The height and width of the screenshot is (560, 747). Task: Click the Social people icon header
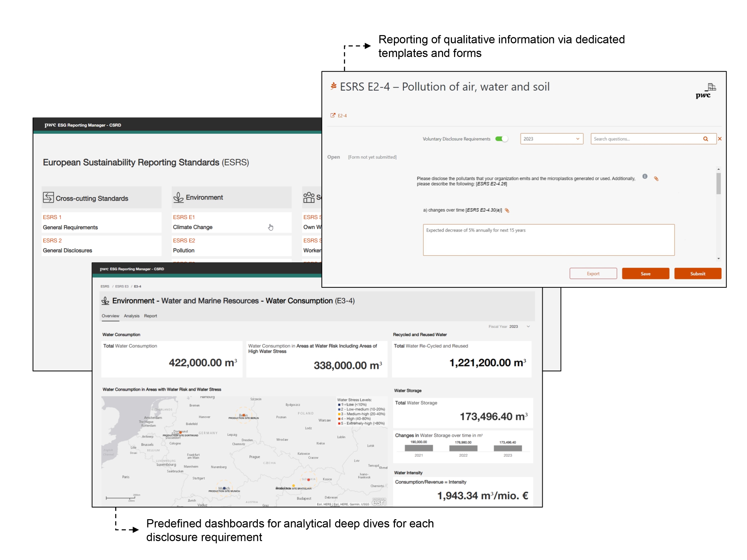point(309,197)
